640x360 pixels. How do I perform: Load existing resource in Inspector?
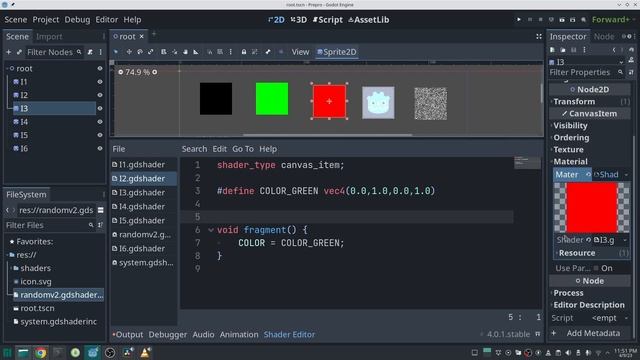click(x=563, y=50)
